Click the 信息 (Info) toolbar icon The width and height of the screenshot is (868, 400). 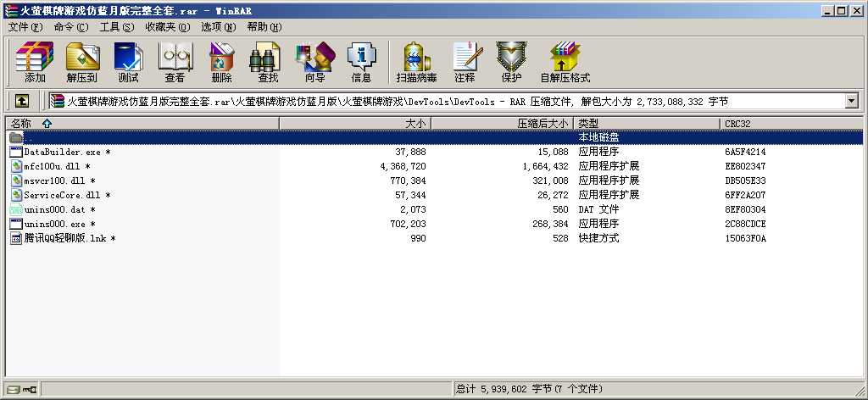click(361, 56)
